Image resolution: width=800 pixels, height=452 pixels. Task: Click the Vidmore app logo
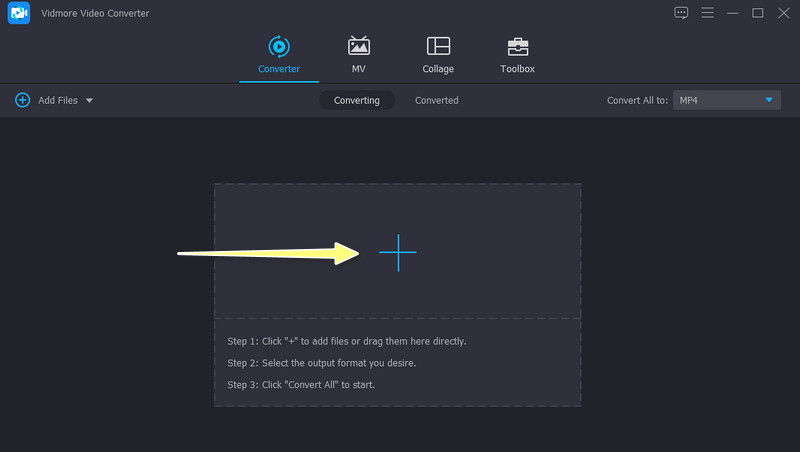pyautogui.click(x=19, y=13)
